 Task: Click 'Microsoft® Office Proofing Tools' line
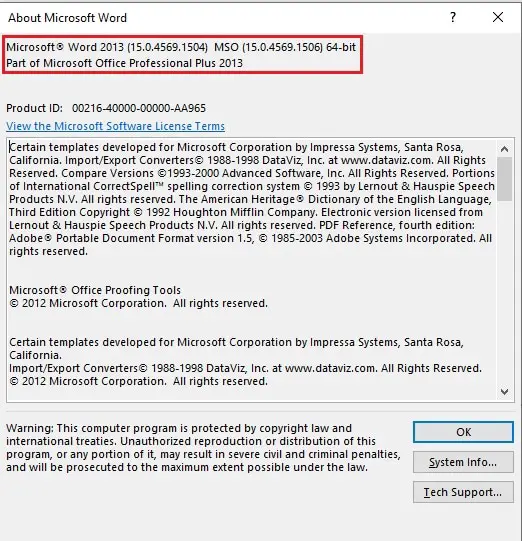[x=95, y=290]
